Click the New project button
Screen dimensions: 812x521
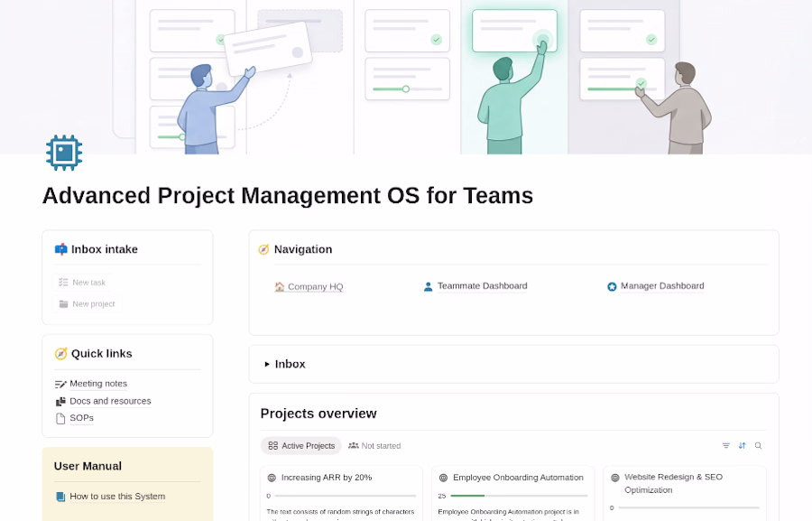87,304
